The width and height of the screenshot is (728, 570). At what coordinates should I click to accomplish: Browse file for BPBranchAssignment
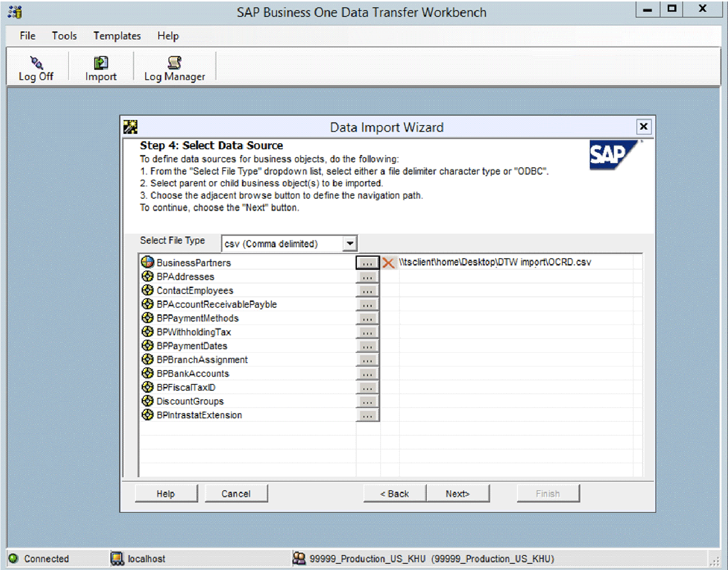(367, 360)
